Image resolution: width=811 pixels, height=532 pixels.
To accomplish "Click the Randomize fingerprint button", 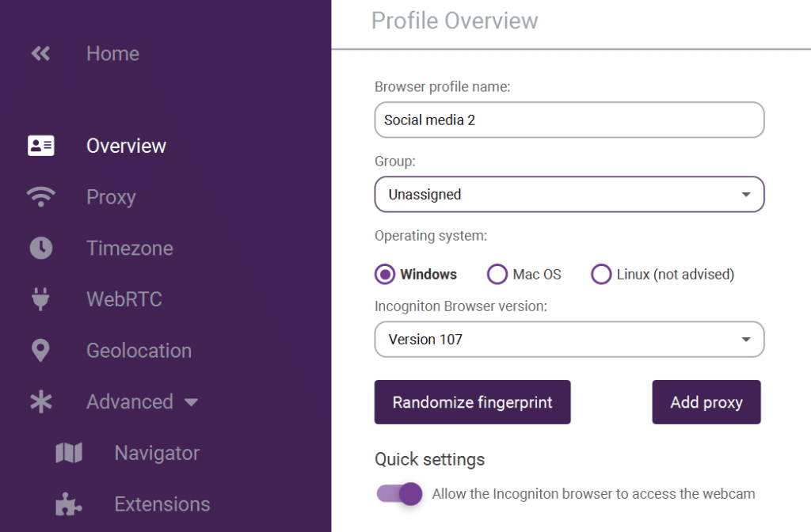I will [472, 402].
